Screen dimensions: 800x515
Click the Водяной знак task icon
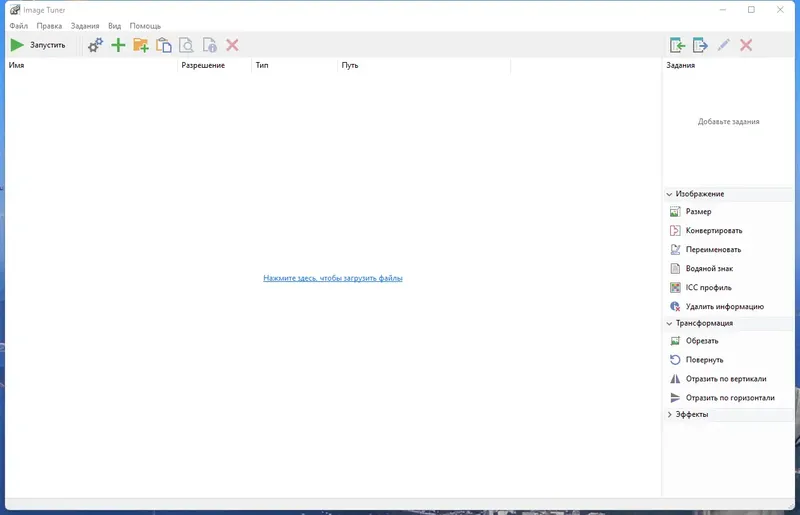coord(675,268)
